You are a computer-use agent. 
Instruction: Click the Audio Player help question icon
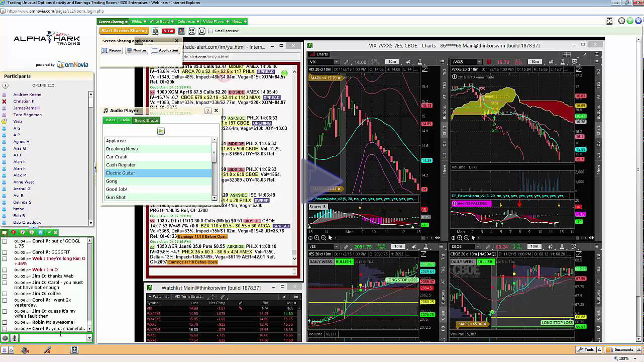click(208, 111)
